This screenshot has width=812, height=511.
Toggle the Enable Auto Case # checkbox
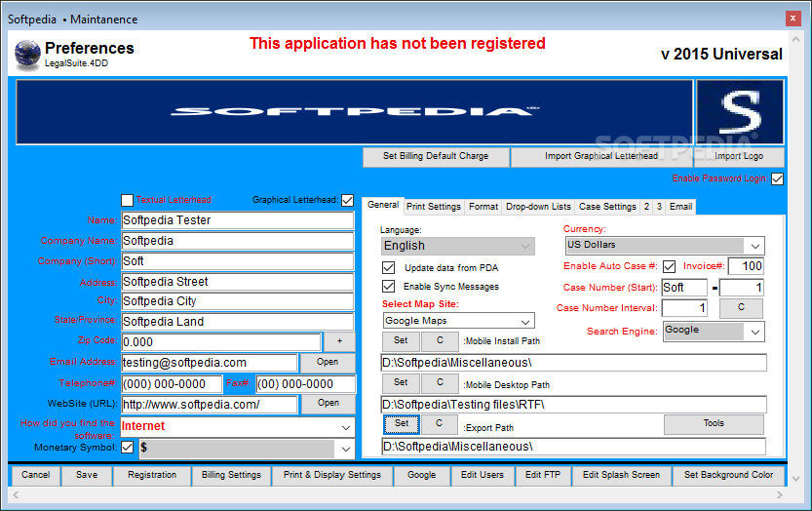click(x=669, y=266)
